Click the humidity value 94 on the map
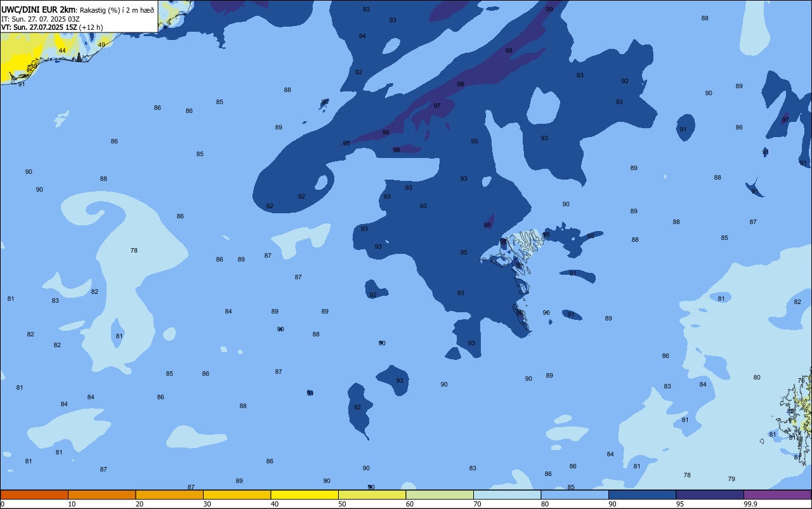812x509 pixels. coord(362,36)
